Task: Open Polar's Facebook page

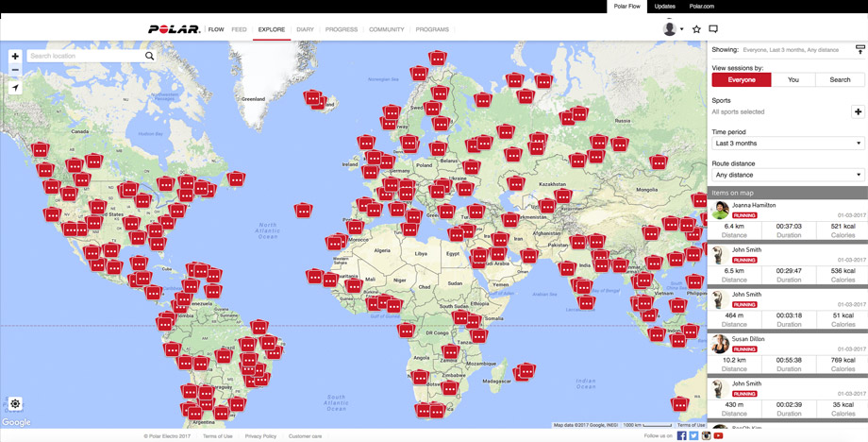Action: coord(681,435)
